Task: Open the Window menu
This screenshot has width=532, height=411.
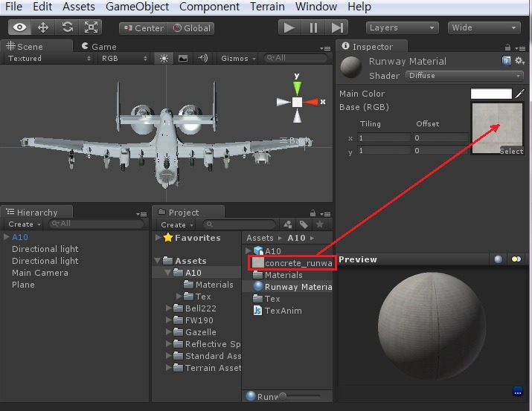Action: (316, 7)
